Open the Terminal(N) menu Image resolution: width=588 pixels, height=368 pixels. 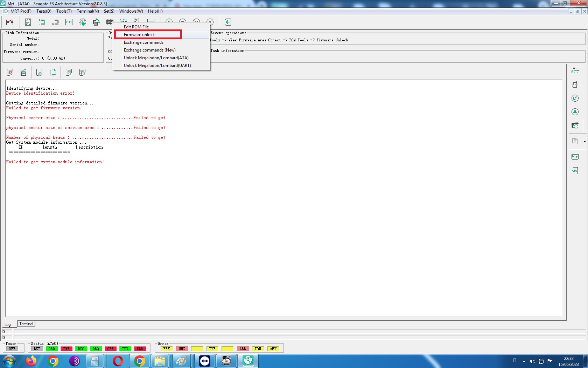(88, 11)
